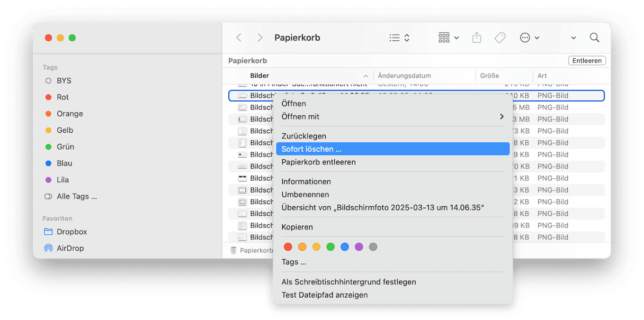644x320 pixels.
Task: Select the Grün tag in sidebar
Action: [60, 147]
